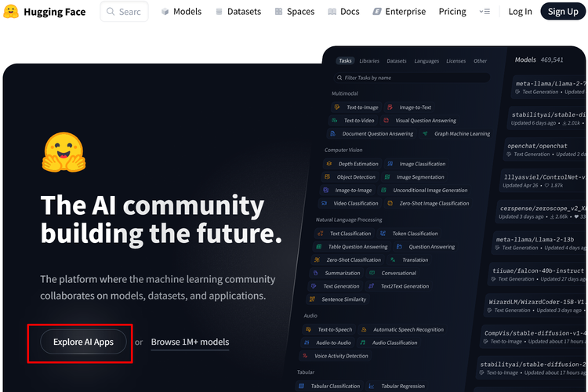The width and height of the screenshot is (588, 392).
Task: Click the Text-to-Speech task icon
Action: [x=308, y=329]
